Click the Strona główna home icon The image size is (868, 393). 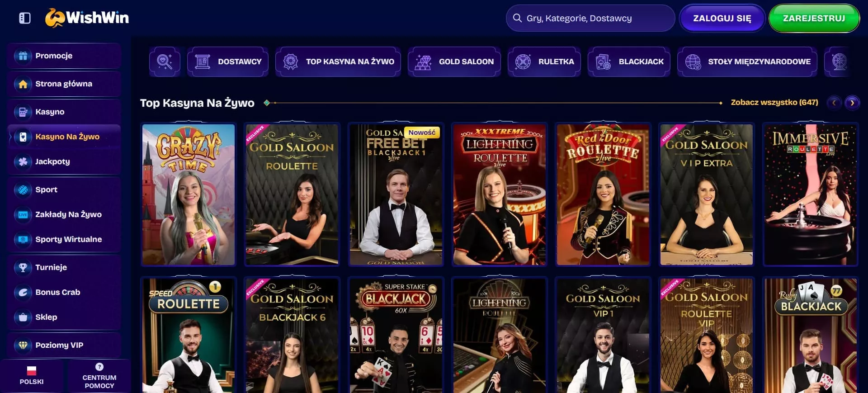23,84
